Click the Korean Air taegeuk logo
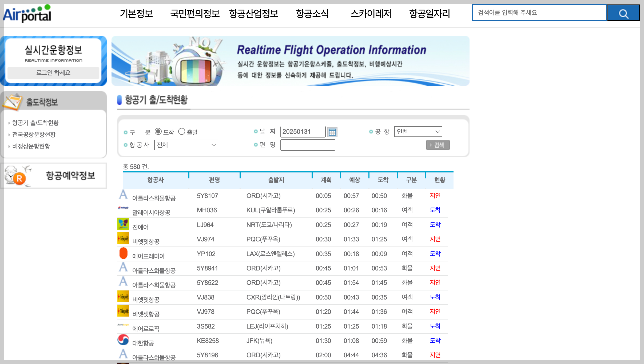 point(123,339)
